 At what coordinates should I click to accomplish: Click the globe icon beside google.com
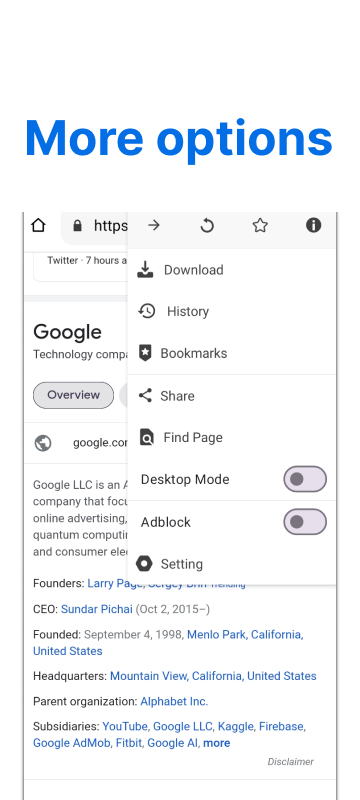(43, 443)
